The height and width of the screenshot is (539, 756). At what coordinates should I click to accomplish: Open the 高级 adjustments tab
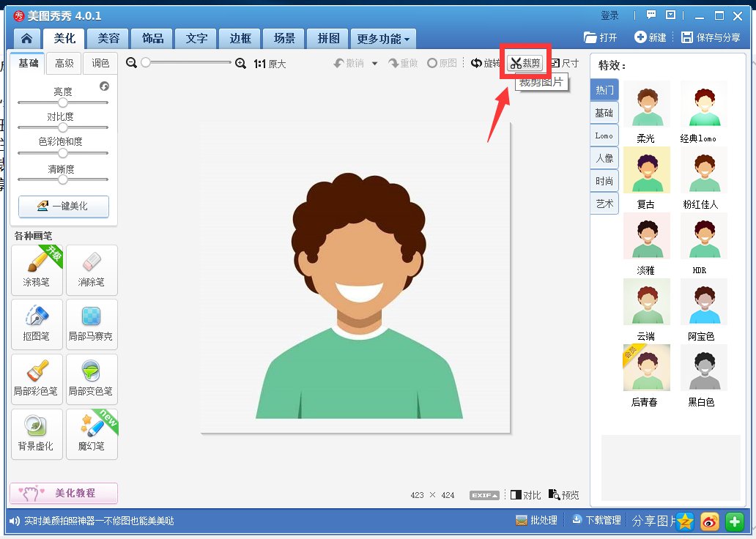(x=64, y=63)
